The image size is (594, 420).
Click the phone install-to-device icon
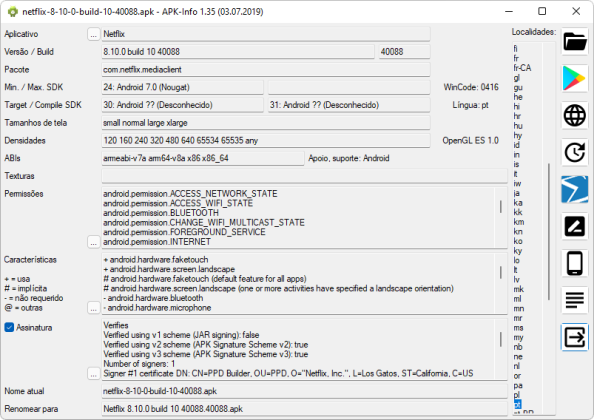pyautogui.click(x=575, y=263)
